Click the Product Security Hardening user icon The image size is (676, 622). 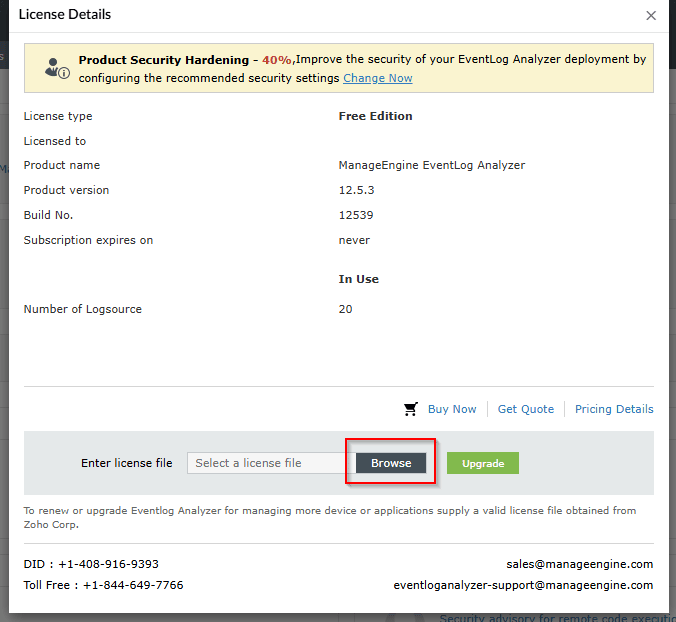(56, 68)
